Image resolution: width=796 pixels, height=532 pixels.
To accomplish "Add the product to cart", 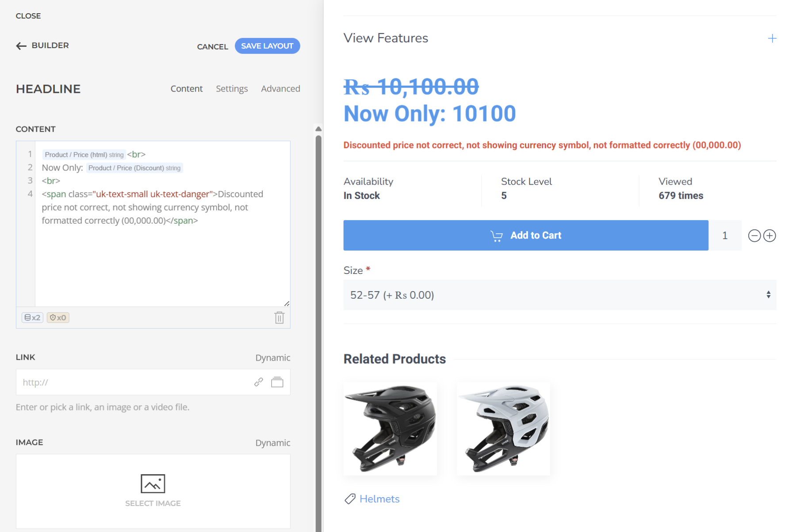I will [525, 236].
